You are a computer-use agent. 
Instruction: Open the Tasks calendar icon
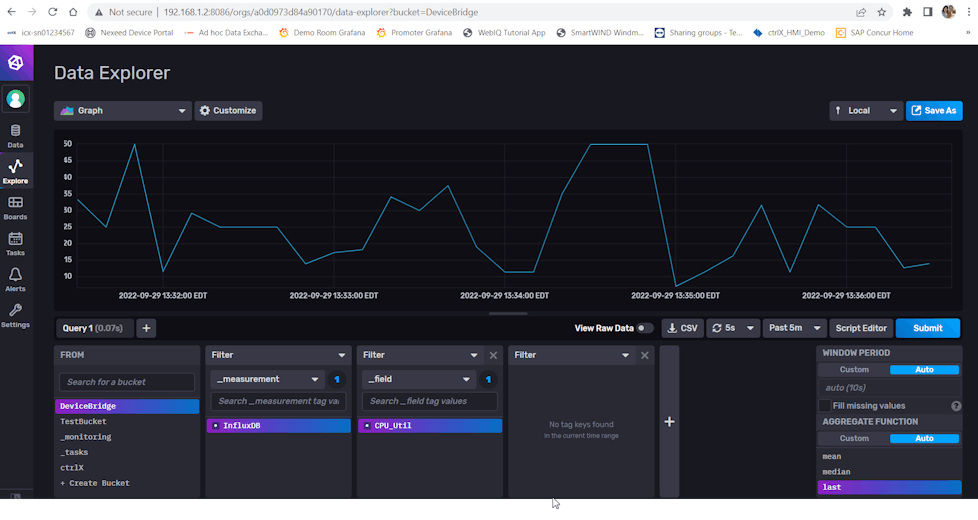coord(15,243)
